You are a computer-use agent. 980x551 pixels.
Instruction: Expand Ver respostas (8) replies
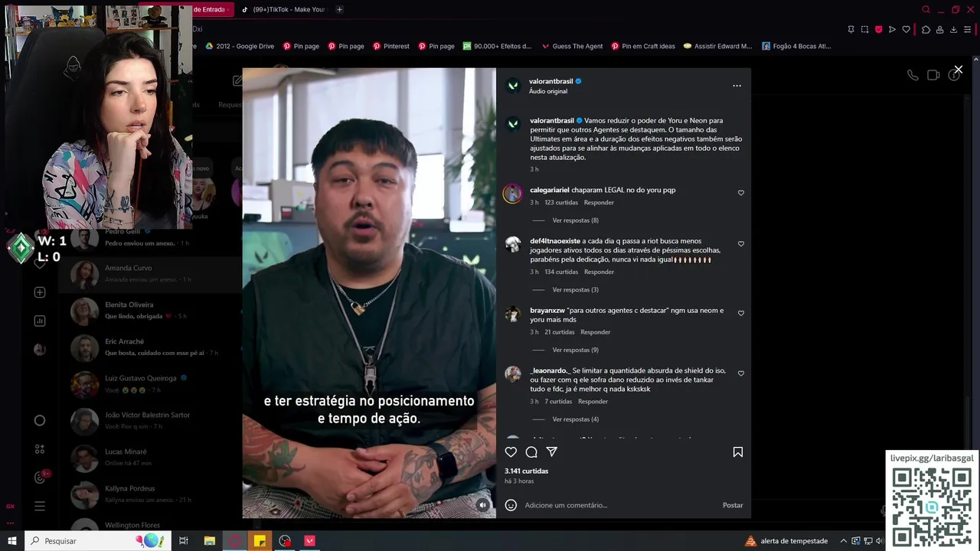click(x=575, y=220)
